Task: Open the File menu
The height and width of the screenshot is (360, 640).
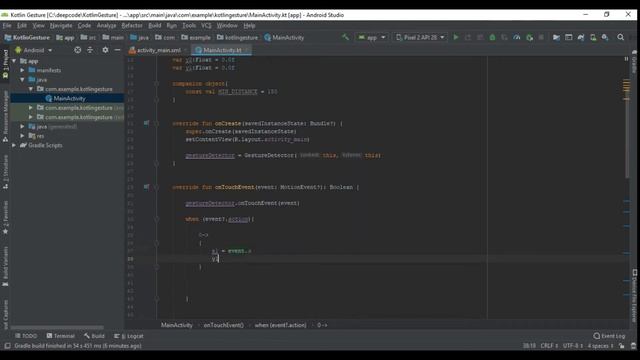Action: [7, 25]
